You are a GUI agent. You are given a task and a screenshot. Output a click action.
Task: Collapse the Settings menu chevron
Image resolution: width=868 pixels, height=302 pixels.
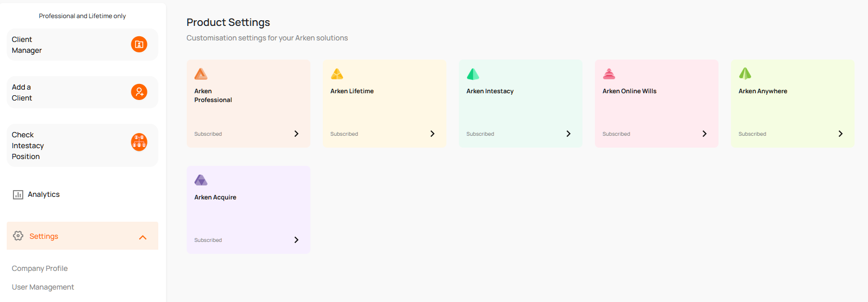pos(143,237)
